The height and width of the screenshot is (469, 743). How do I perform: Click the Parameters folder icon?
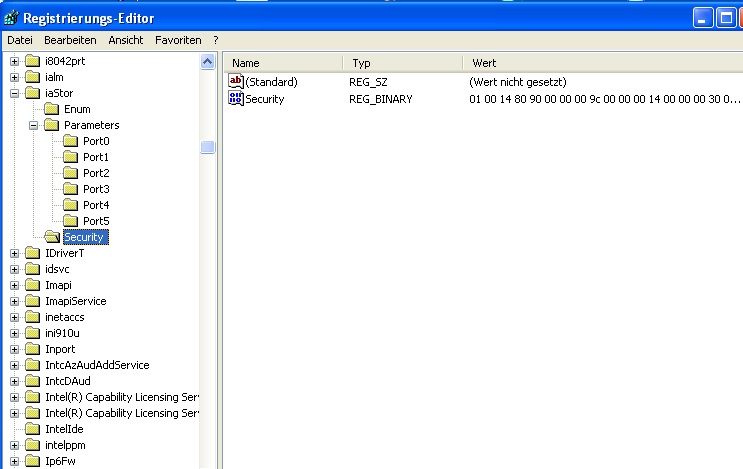[51, 125]
